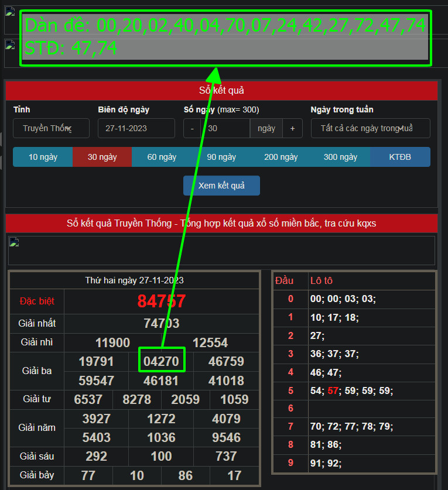Expand the Ngày trong tuần dropdown
Viewport: 448px width, 490px height.
click(x=370, y=128)
